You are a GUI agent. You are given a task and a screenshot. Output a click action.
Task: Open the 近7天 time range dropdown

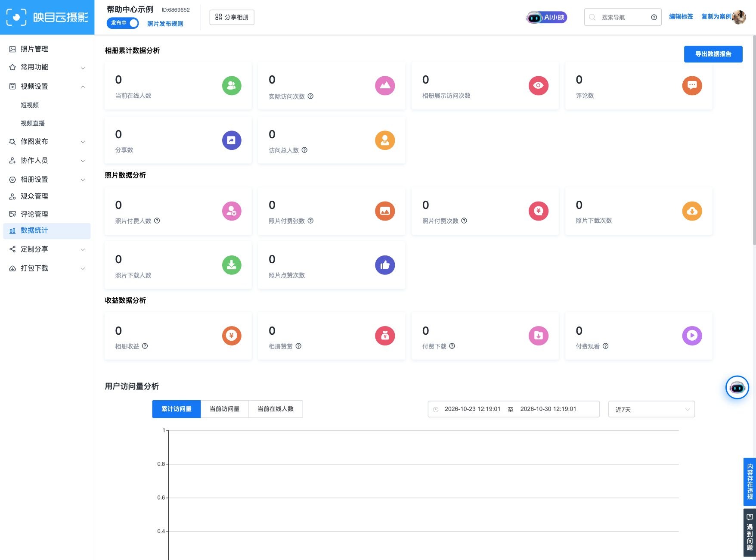pos(651,409)
